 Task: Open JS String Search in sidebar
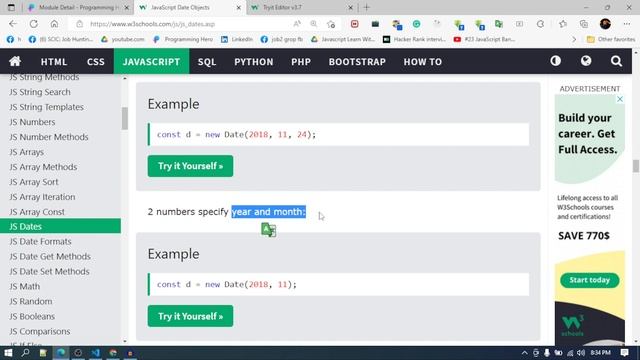pyautogui.click(x=40, y=92)
